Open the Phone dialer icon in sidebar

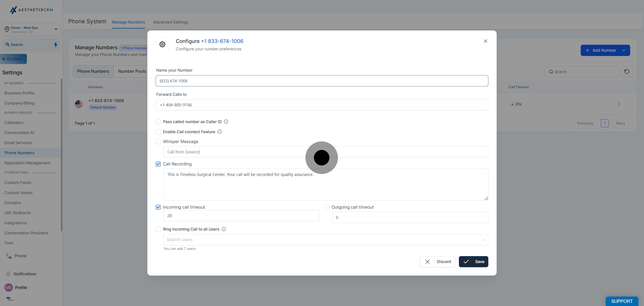[9, 256]
